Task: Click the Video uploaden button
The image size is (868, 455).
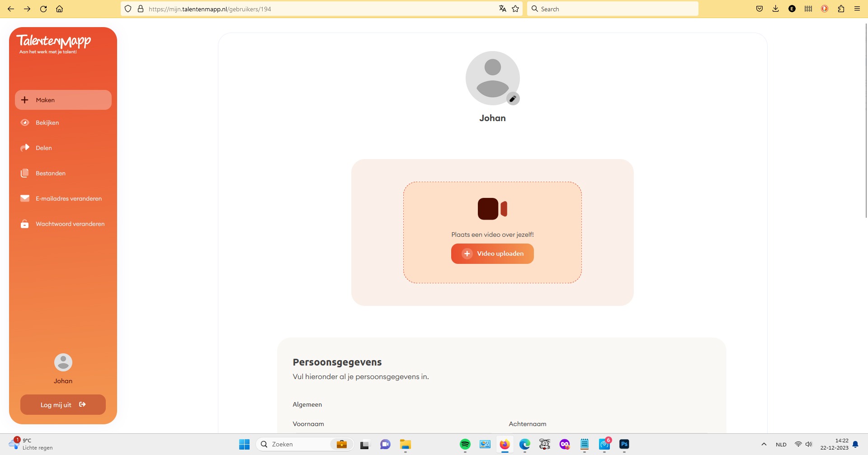Action: [x=492, y=253]
